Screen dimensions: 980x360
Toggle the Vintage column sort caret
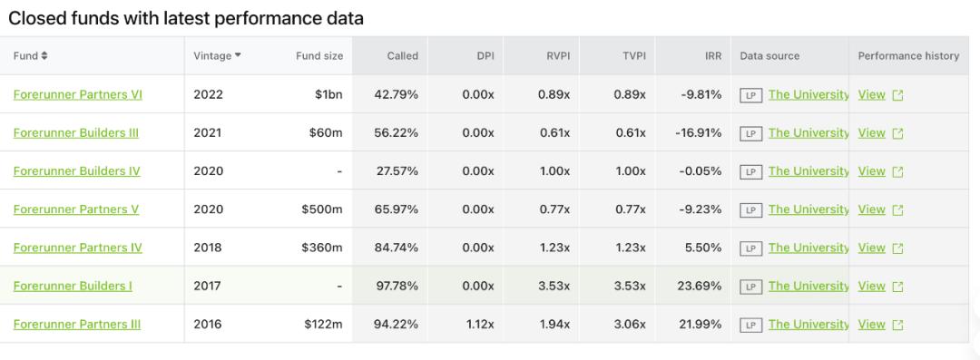click(238, 55)
